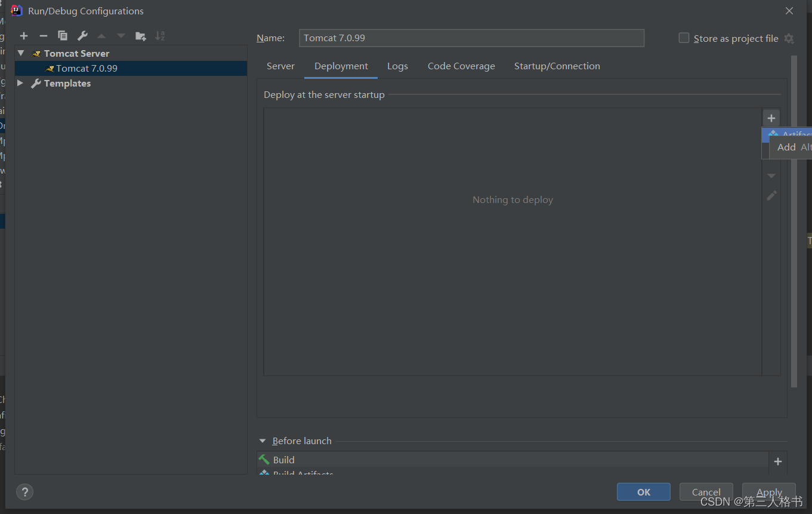Open the Startup/Connection tab
This screenshot has height=514, width=812.
pyautogui.click(x=557, y=66)
